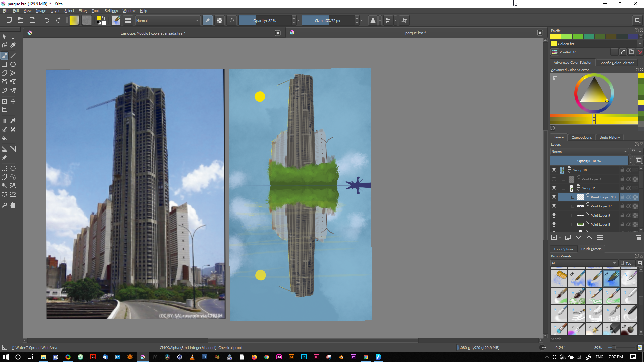Viewport: 644px width, 362px height.
Task: Open File Explorer from taskbar
Action: click(x=43, y=357)
